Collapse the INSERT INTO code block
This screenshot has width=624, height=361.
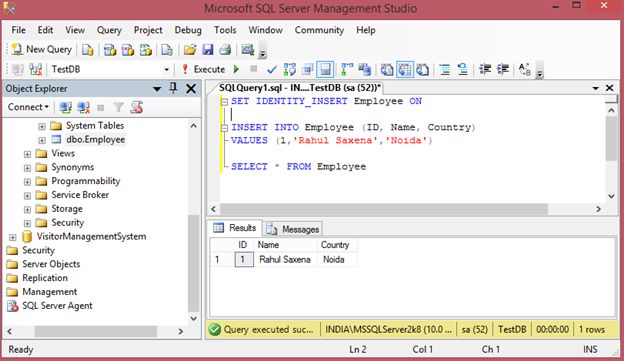click(x=224, y=128)
